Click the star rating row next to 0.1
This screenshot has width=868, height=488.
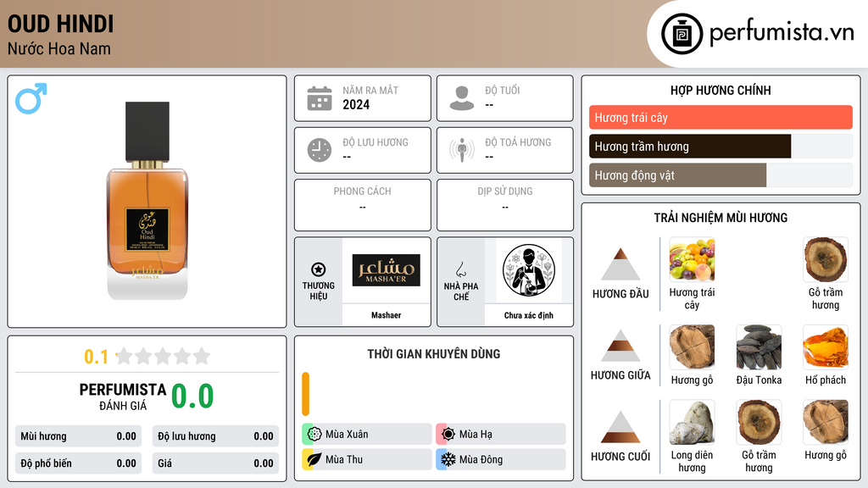tap(163, 357)
